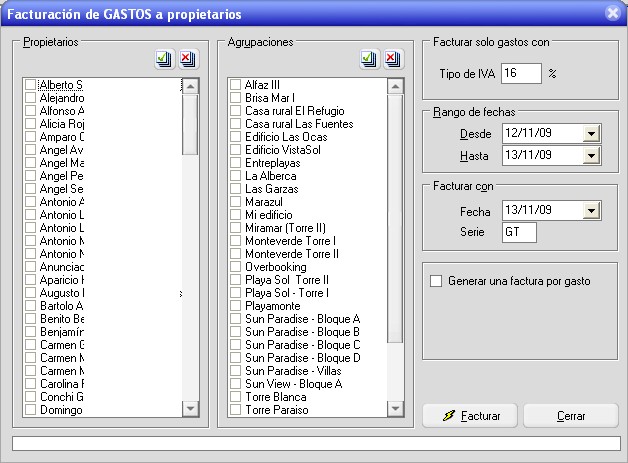Select Casa rural Las Fuentes entry
The image size is (628, 463).
click(299, 124)
